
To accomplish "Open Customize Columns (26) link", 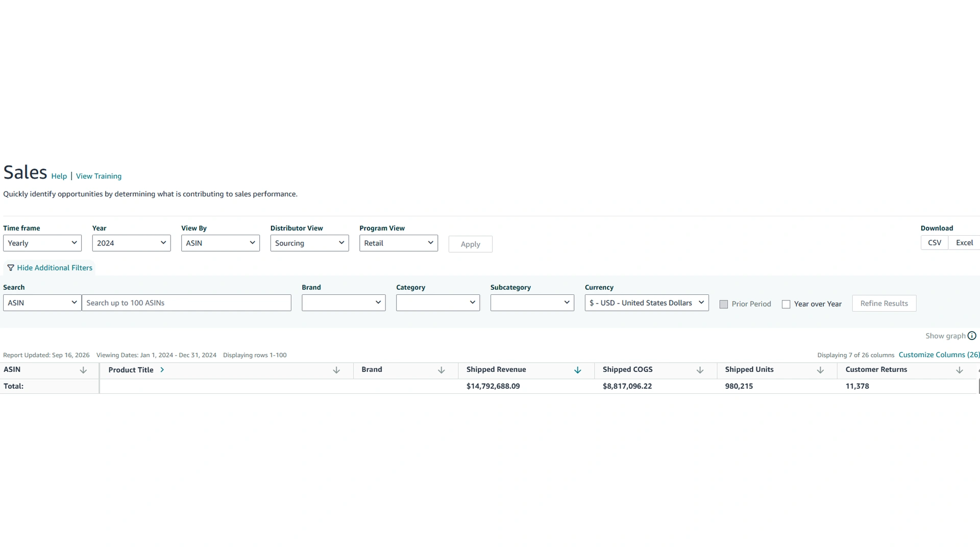I will [939, 355].
